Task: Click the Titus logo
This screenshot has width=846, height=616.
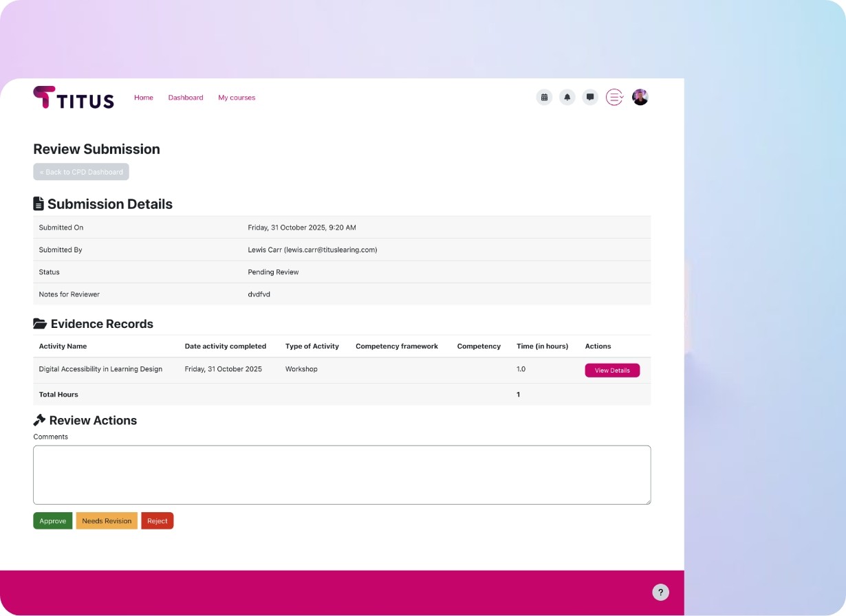Action: [74, 98]
